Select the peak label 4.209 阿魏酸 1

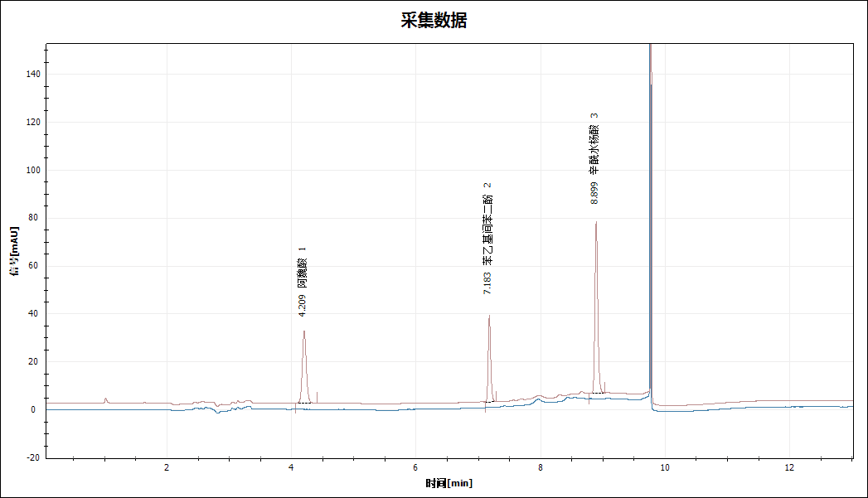point(303,282)
